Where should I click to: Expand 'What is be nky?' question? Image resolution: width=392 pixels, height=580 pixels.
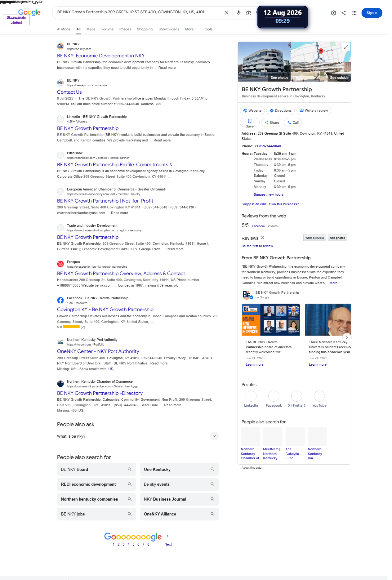tap(138, 436)
